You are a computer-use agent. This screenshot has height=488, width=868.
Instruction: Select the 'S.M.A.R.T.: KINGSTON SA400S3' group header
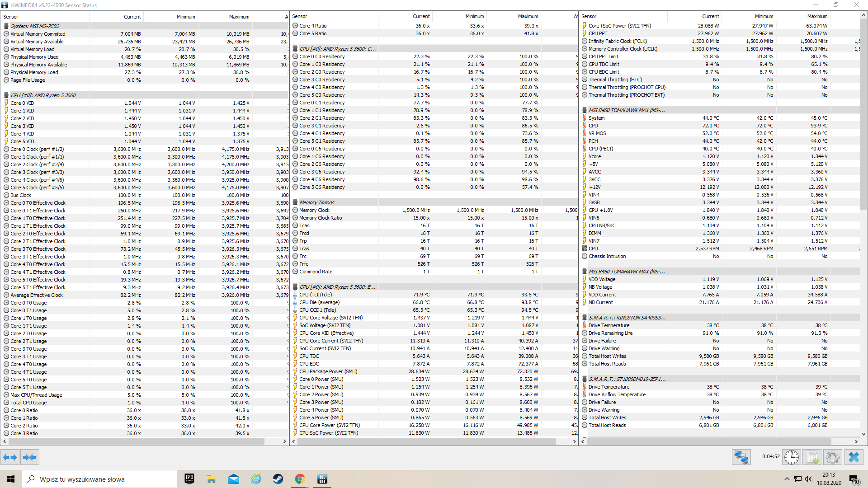tap(721, 318)
